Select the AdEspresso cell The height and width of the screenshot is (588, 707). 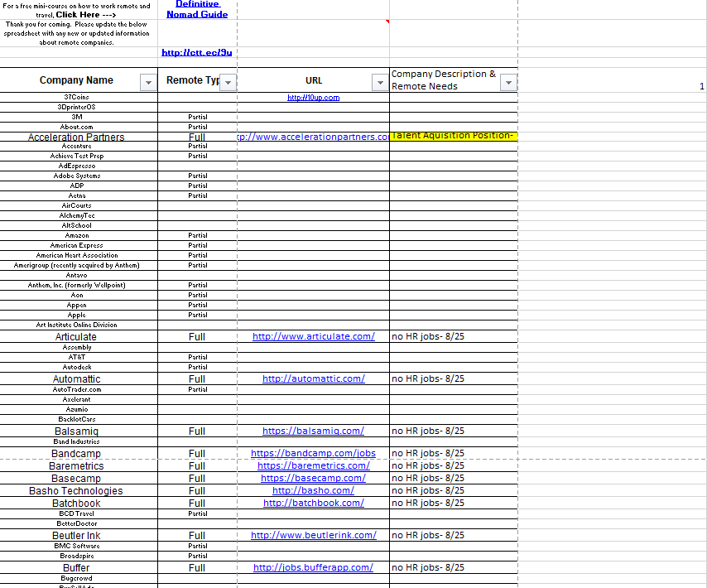click(77, 166)
